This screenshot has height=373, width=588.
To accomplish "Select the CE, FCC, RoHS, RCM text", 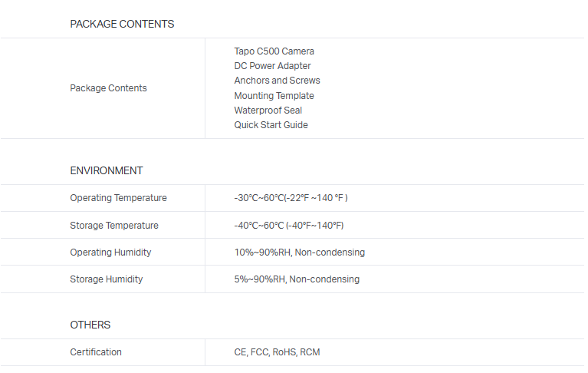I will (x=277, y=352).
